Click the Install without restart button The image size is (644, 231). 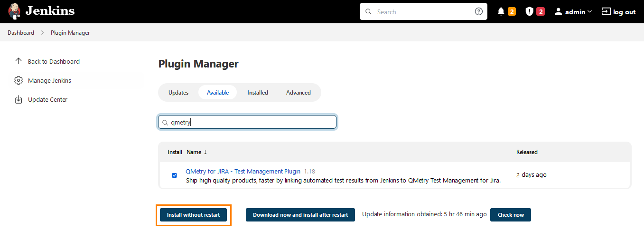coord(193,215)
